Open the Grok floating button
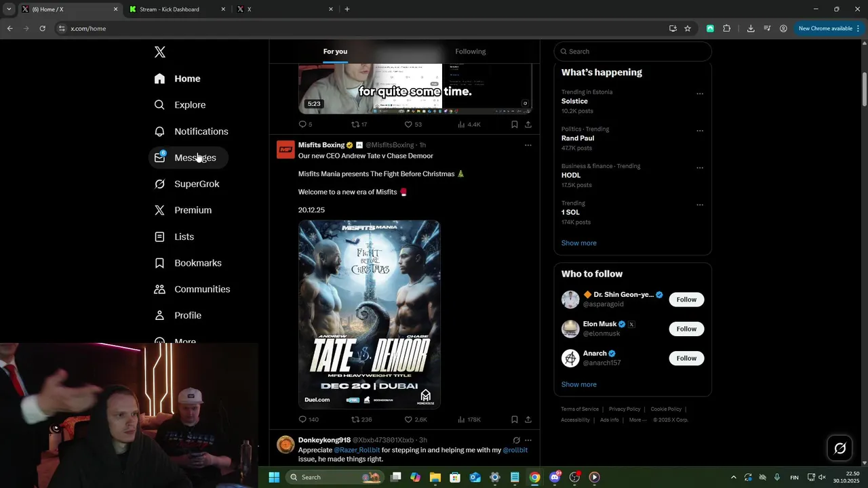Screen dimensions: 868x488 (x=840, y=448)
